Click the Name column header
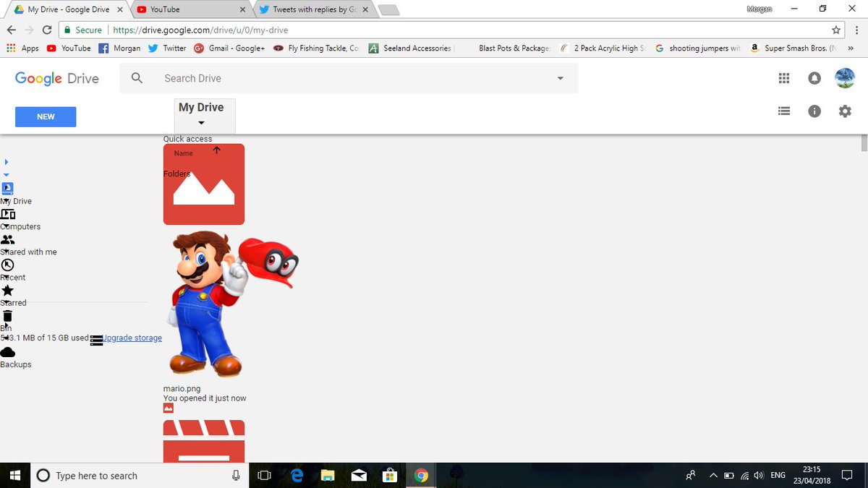The height and width of the screenshot is (488, 868). click(x=184, y=153)
